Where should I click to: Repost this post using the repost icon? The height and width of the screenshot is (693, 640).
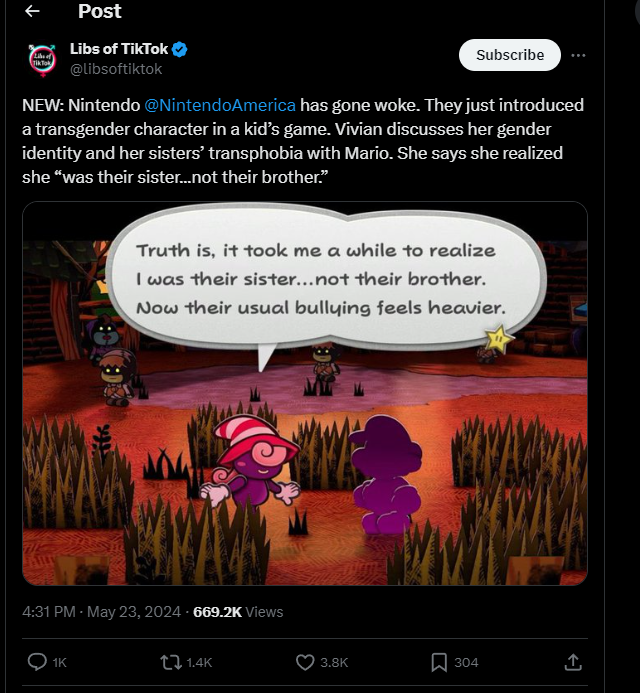pyautogui.click(x=171, y=662)
